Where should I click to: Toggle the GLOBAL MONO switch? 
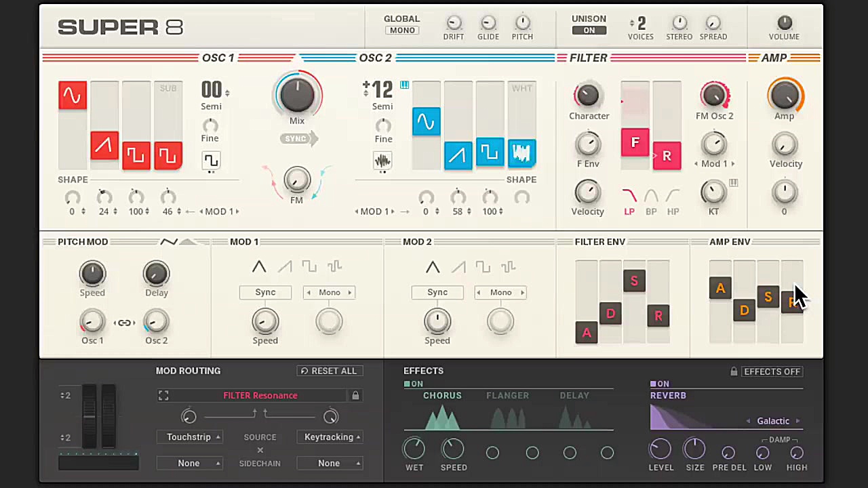(x=401, y=30)
